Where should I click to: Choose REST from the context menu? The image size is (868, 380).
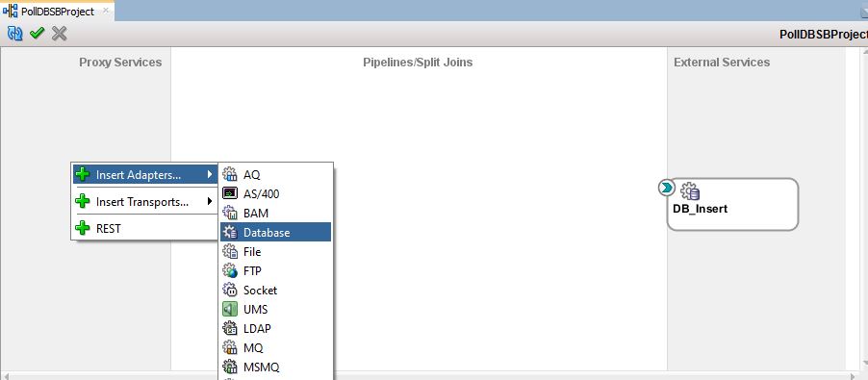[x=145, y=228]
